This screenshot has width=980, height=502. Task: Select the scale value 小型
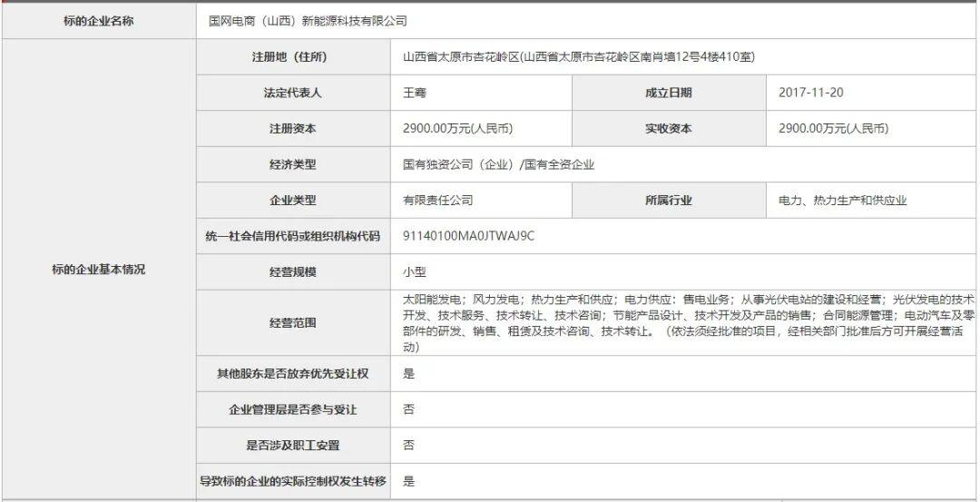415,272
